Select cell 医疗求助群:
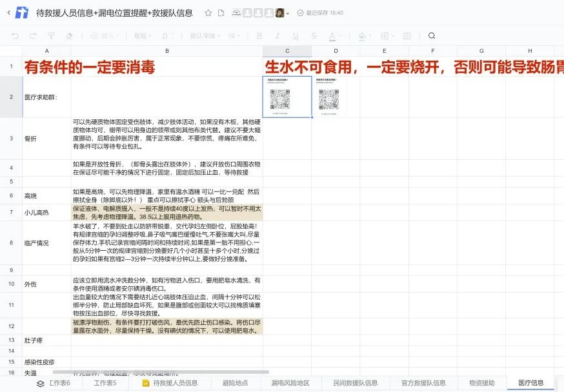Image resolution: width=564 pixels, height=392 pixels. click(x=46, y=97)
